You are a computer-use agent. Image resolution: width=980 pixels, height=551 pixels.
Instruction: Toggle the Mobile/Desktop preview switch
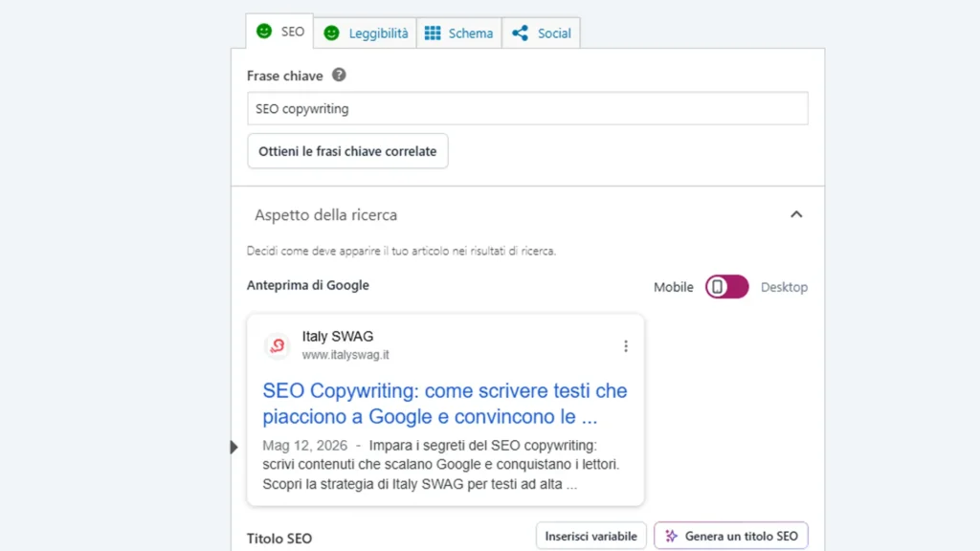click(727, 287)
